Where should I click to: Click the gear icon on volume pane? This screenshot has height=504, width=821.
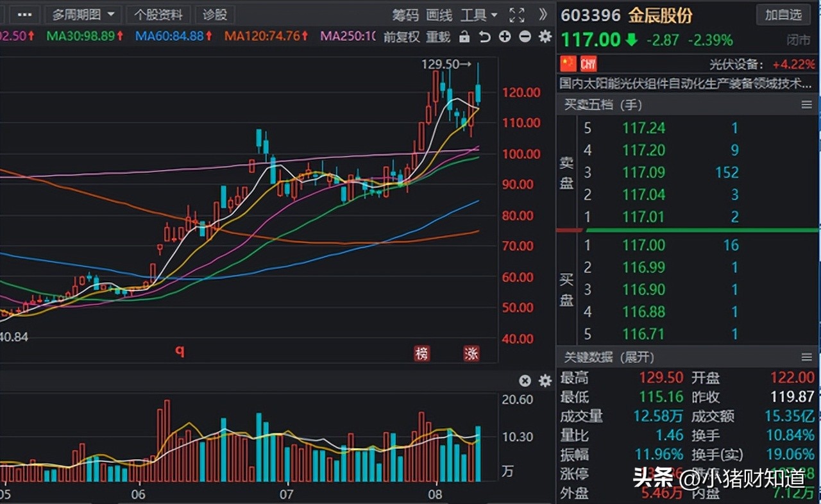(545, 380)
